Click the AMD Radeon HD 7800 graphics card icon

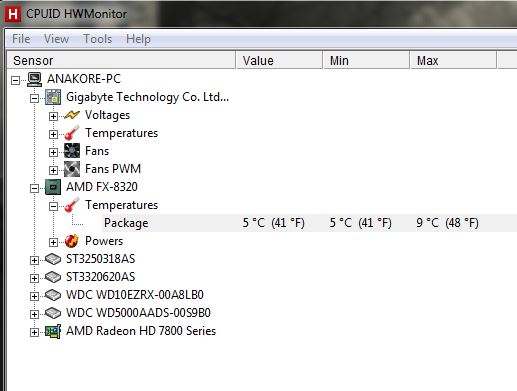pos(53,331)
